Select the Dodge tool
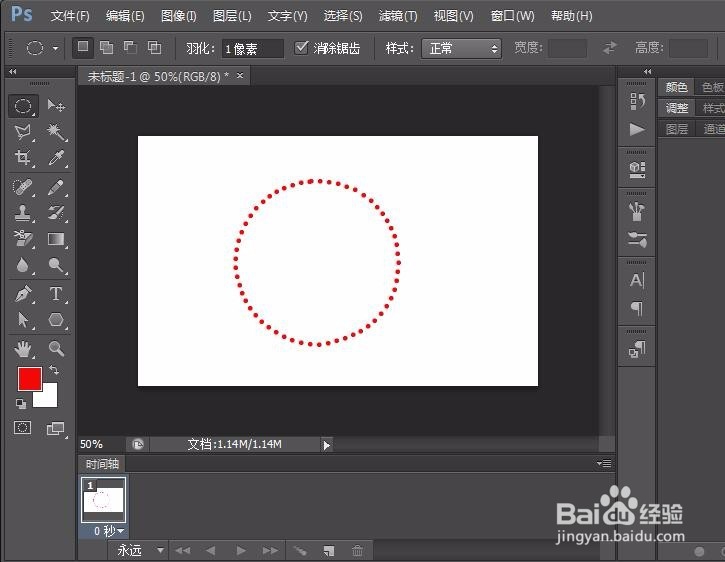This screenshot has width=725, height=562. tap(56, 265)
